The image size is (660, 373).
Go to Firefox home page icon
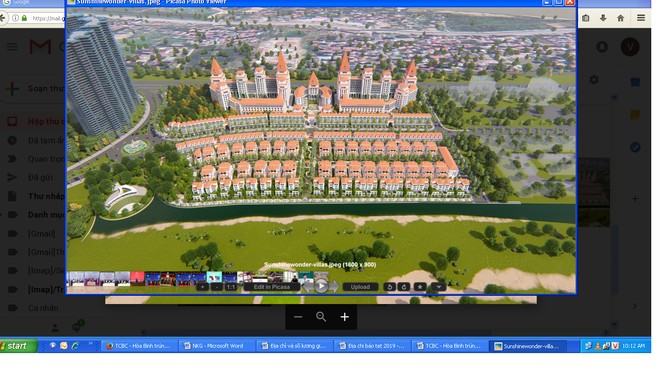click(x=620, y=18)
